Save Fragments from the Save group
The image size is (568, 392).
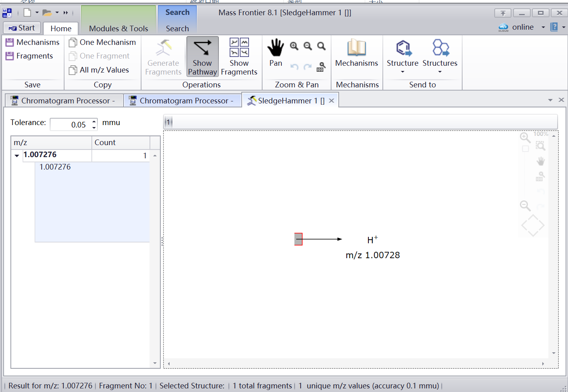click(x=29, y=56)
